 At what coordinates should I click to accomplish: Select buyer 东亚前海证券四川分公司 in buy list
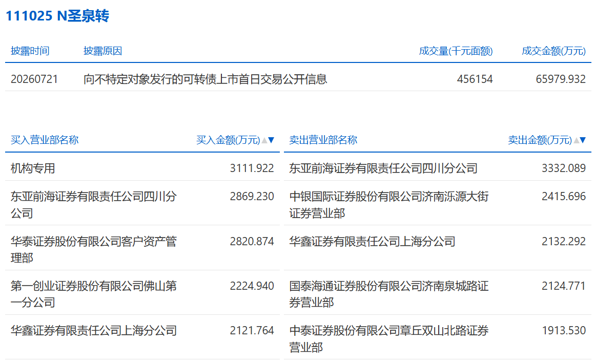[94, 205]
